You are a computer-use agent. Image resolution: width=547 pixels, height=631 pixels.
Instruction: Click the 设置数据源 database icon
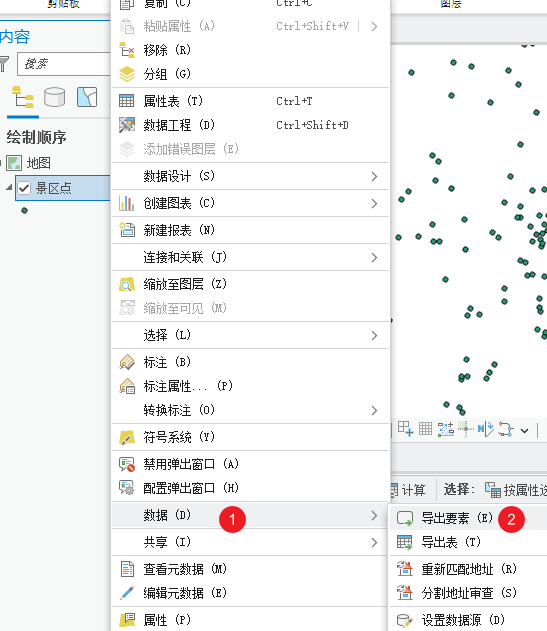point(405,620)
